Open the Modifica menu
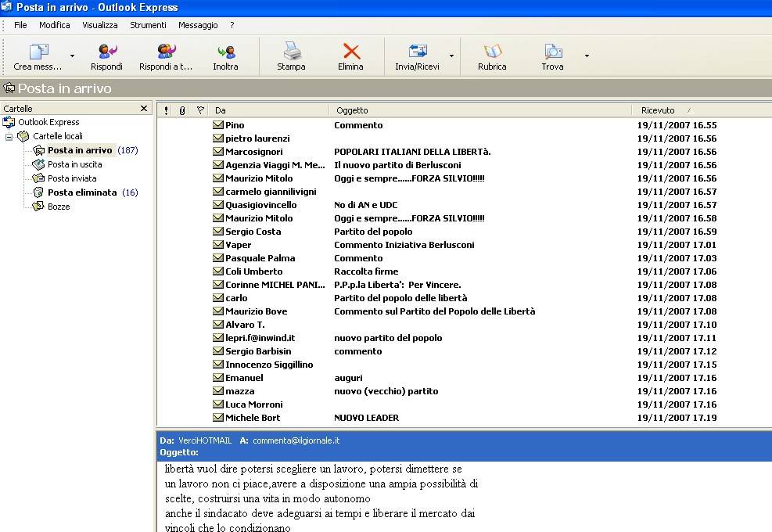 [55, 25]
